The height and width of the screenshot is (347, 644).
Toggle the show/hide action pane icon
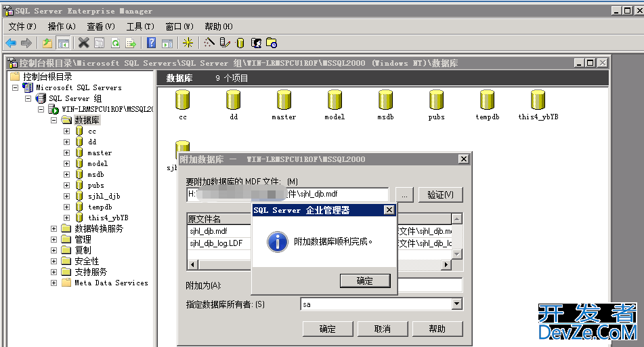coord(167,43)
